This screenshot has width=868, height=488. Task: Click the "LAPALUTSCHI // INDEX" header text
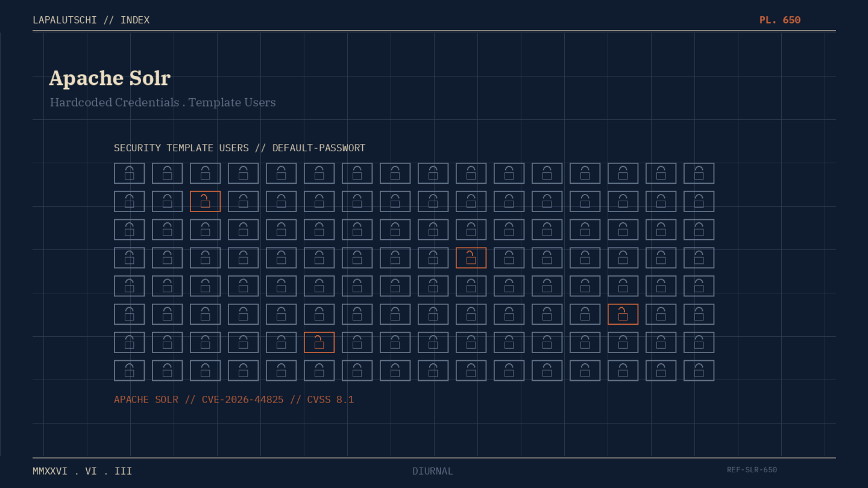pyautogui.click(x=91, y=20)
